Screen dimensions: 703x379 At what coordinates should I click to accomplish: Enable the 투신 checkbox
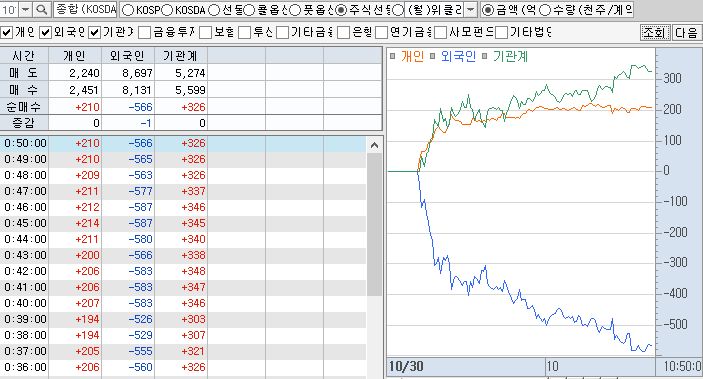(x=244, y=32)
